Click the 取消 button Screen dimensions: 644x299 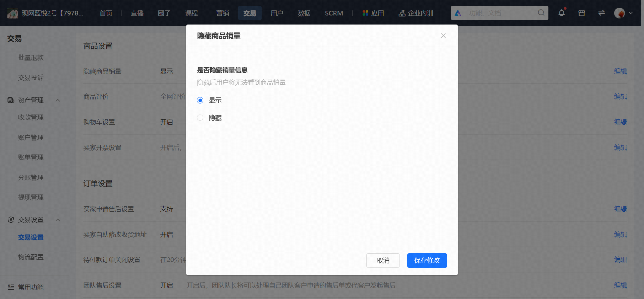pos(383,260)
